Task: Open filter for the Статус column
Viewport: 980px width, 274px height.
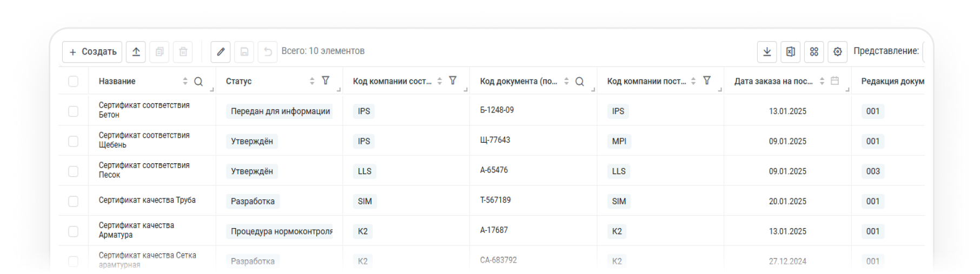Action: tap(326, 81)
